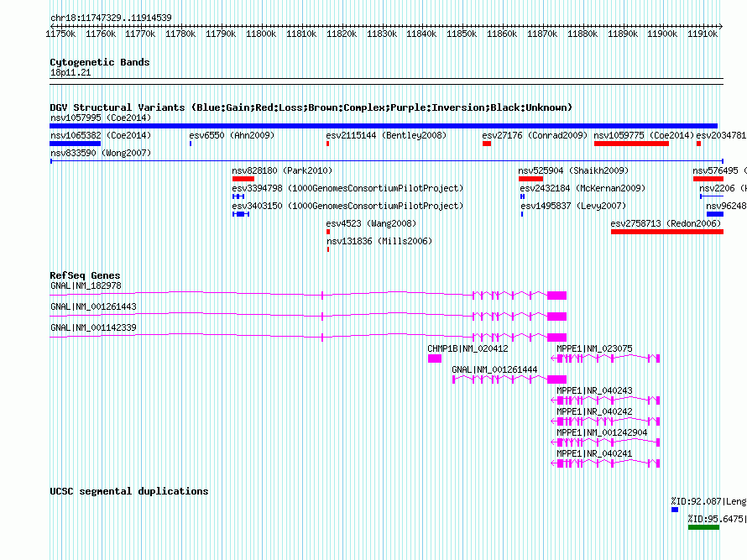Viewport: 747px width, 560px height.
Task: Click the 11800k ruler tick label
Action: click(x=261, y=34)
